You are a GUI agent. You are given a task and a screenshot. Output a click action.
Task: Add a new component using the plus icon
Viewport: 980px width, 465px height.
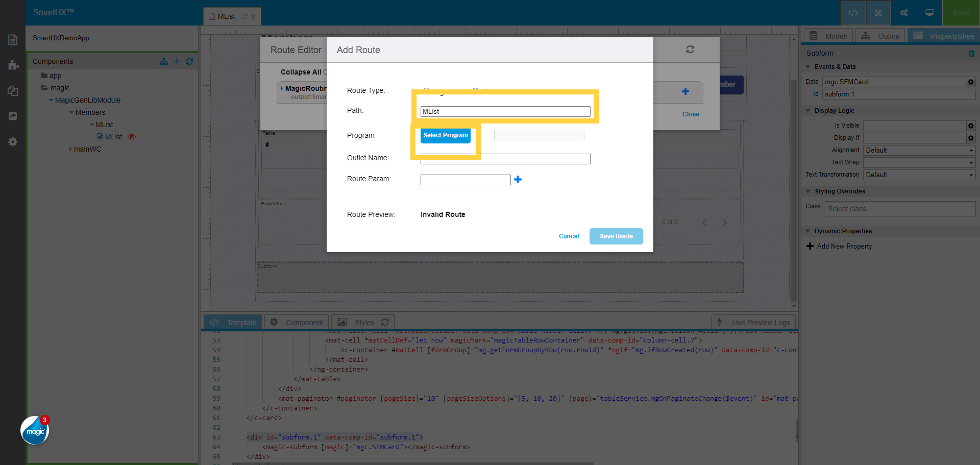coord(177,61)
